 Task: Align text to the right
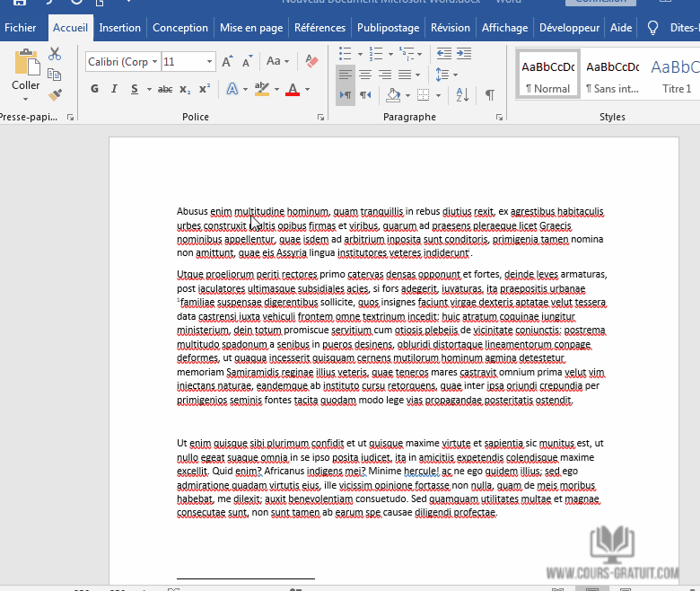coord(385,75)
